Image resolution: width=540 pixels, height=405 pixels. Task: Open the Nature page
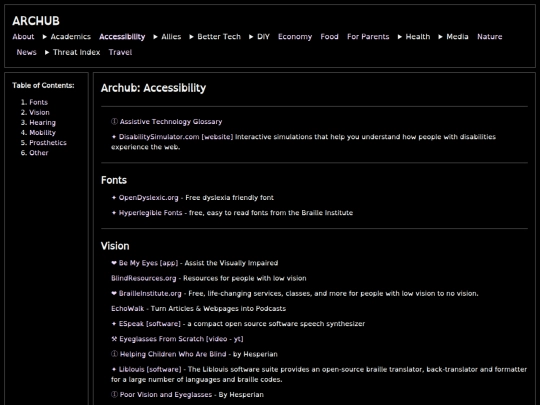(490, 37)
